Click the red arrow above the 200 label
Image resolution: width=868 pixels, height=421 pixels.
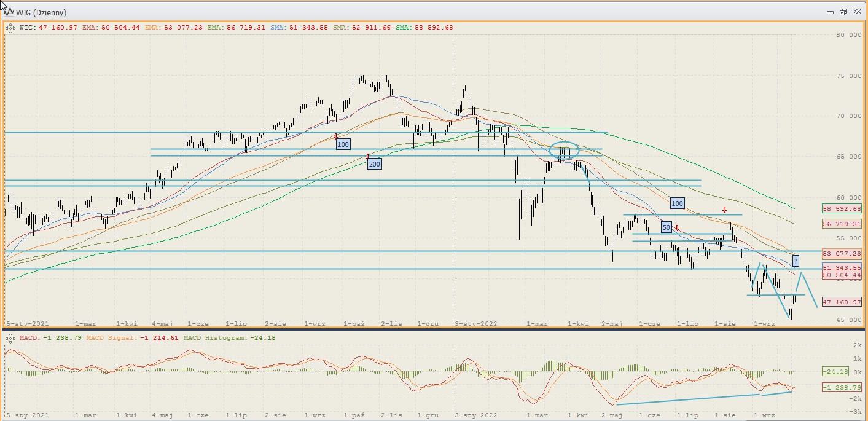pyautogui.click(x=367, y=157)
